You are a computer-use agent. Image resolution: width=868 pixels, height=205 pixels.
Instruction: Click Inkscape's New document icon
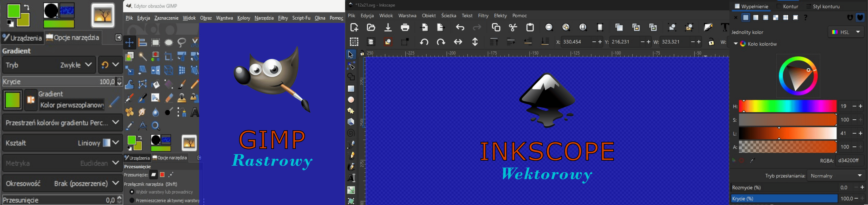[354, 27]
